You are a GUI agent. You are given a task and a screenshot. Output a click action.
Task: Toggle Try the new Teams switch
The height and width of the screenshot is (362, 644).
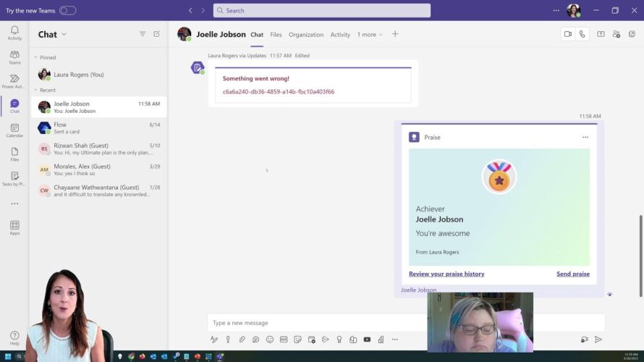tap(68, 10)
